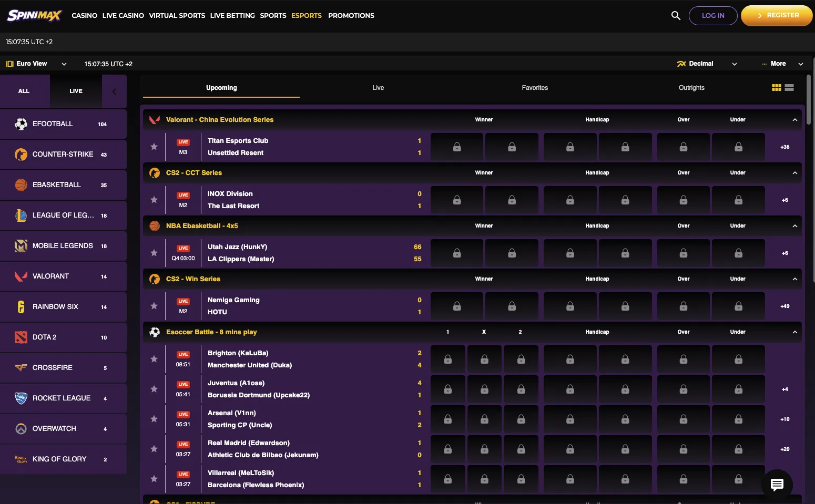Favorite the INOX Division match
This screenshot has height=504, width=815.
[154, 200]
